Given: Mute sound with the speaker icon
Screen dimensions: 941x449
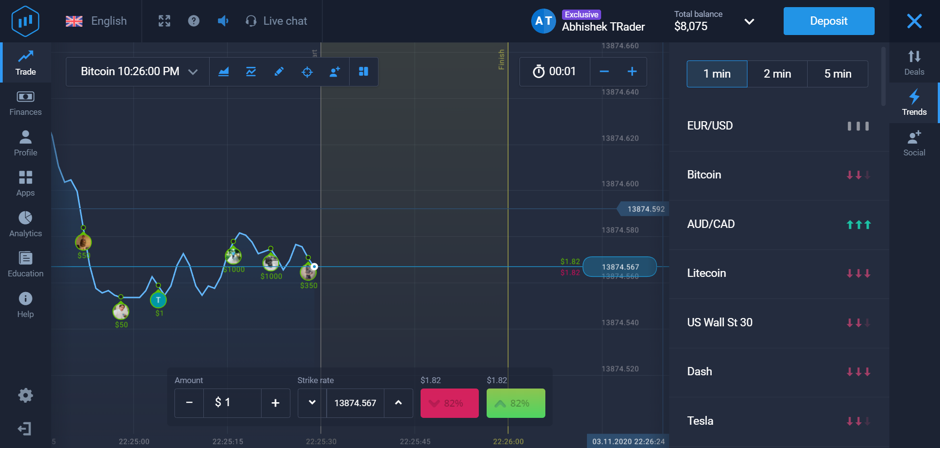Looking at the screenshot, I should click(x=223, y=21).
